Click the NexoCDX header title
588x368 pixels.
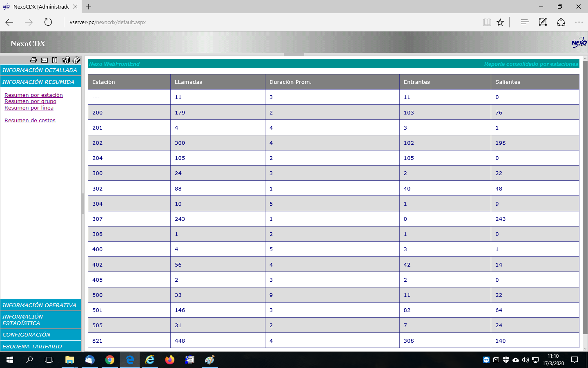28,43
